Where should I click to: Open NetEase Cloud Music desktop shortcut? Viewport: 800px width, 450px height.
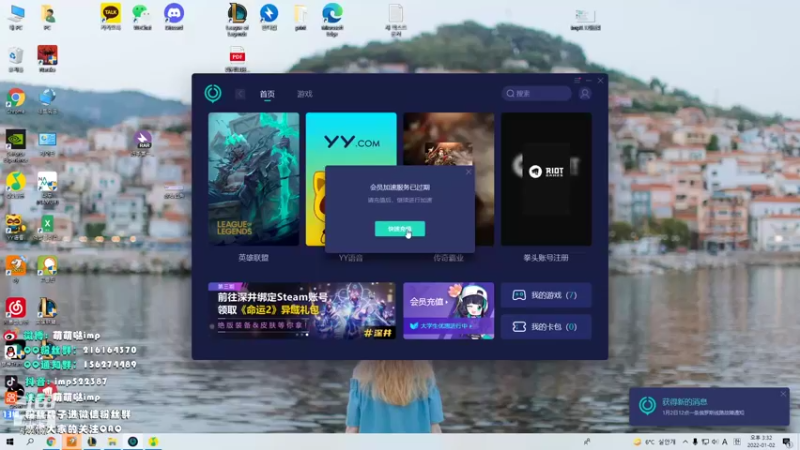point(16,311)
